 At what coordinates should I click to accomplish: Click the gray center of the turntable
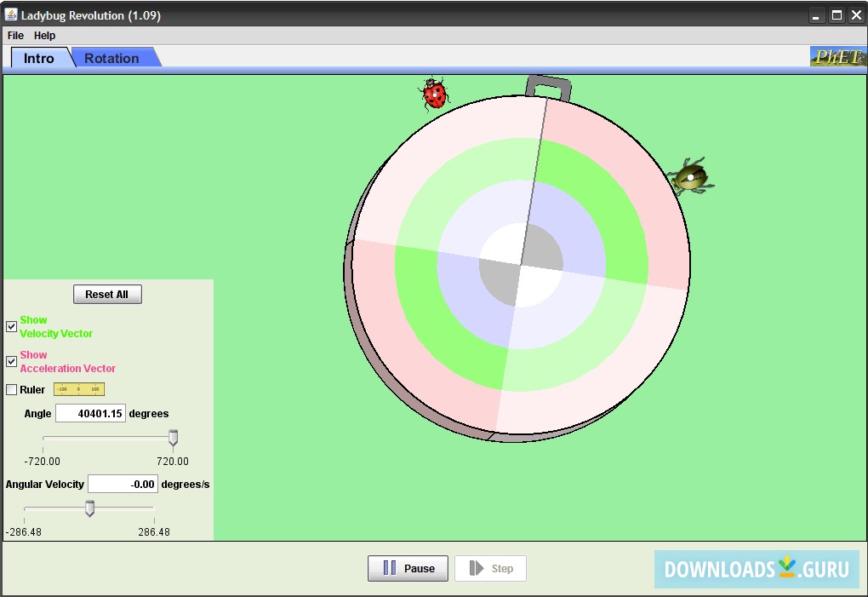[521, 266]
